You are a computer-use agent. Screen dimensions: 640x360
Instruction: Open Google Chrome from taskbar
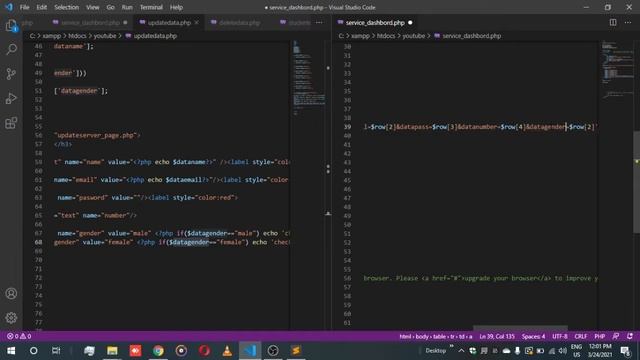pos(158,351)
